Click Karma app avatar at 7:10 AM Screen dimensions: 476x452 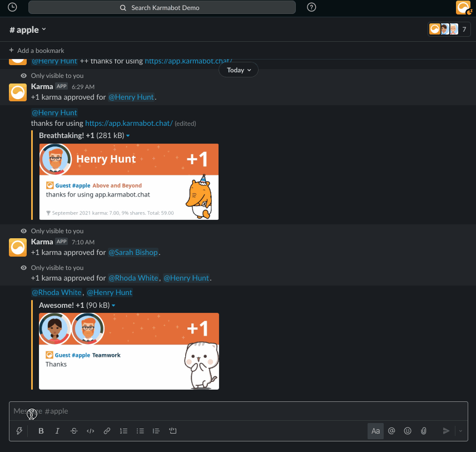[18, 247]
